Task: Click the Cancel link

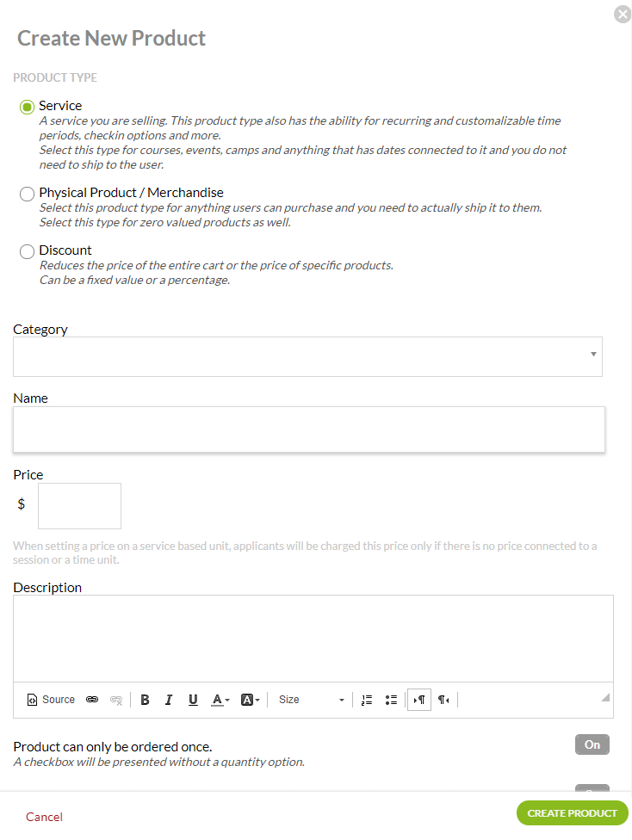Action: (44, 817)
